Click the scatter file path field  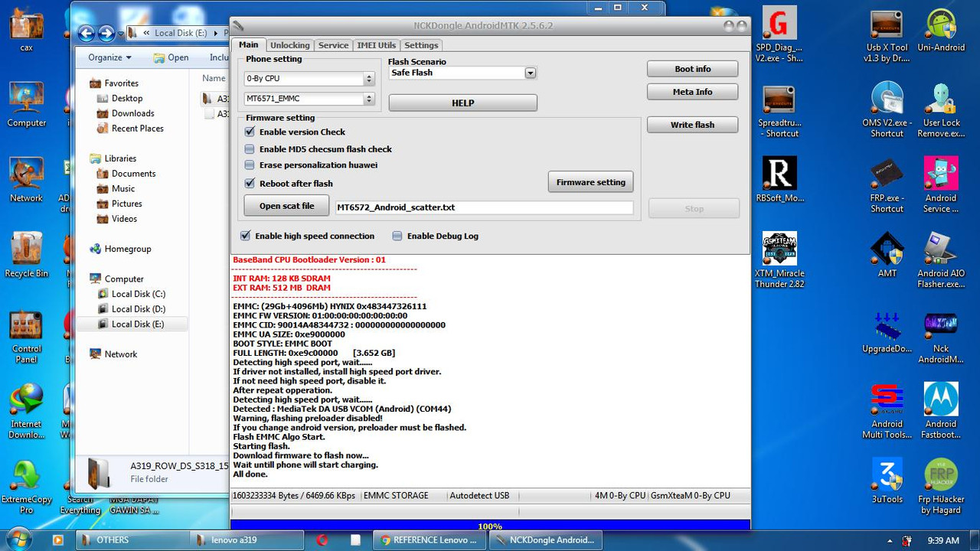click(x=484, y=207)
